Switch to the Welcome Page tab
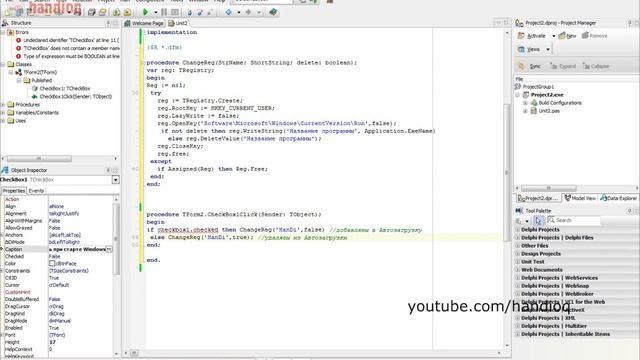This screenshot has height=360, width=640. pos(144,23)
